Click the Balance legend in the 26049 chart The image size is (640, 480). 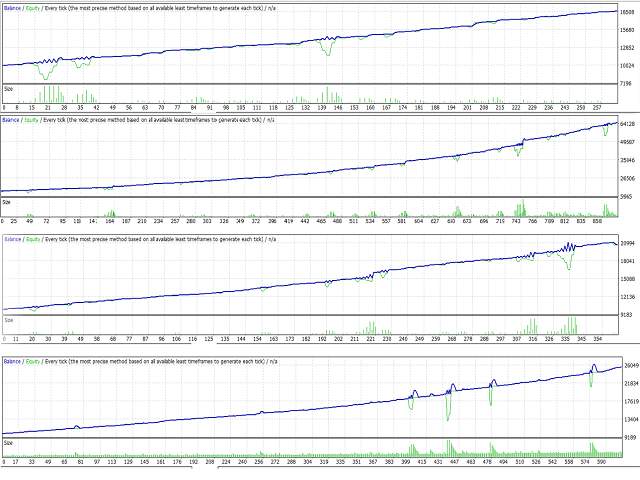tap(12, 362)
